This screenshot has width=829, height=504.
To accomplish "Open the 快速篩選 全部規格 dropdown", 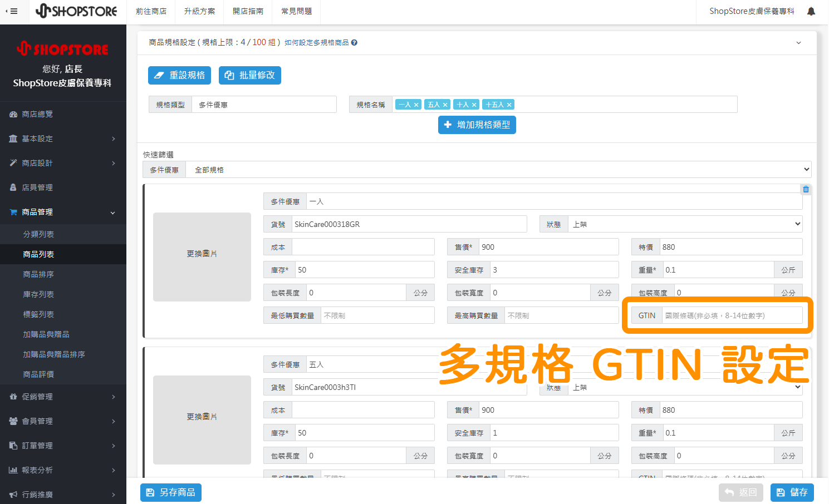I will click(499, 170).
